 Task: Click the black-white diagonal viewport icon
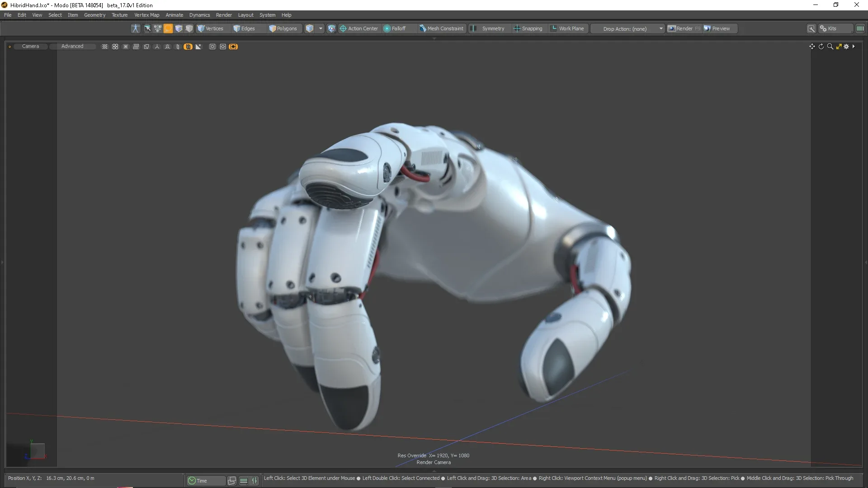click(198, 47)
